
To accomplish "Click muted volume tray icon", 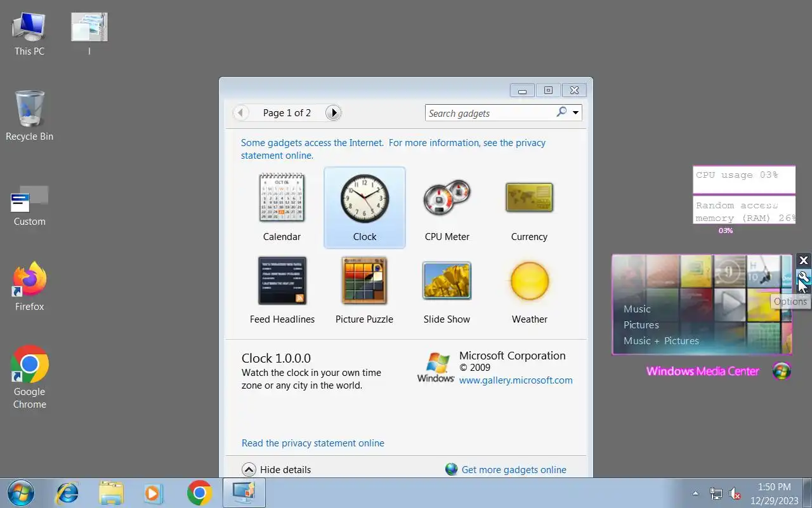I will point(735,493).
